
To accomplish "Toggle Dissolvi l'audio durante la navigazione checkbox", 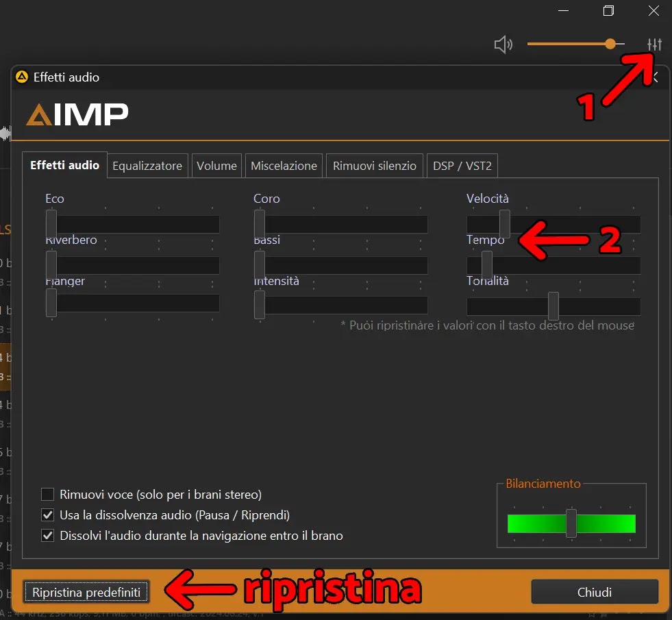I will coord(47,536).
